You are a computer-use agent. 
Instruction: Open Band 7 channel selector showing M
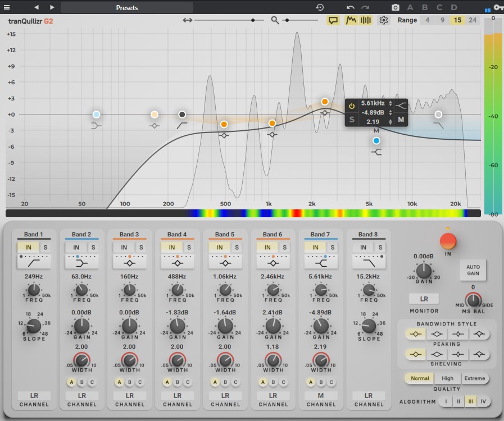click(x=321, y=396)
